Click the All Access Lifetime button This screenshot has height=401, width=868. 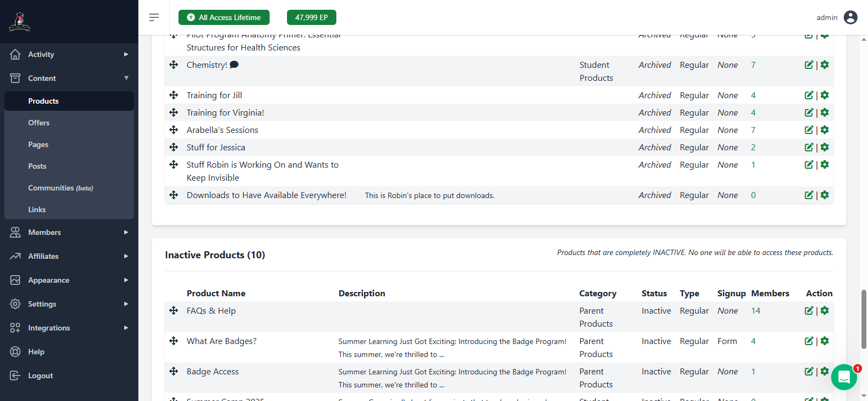224,17
